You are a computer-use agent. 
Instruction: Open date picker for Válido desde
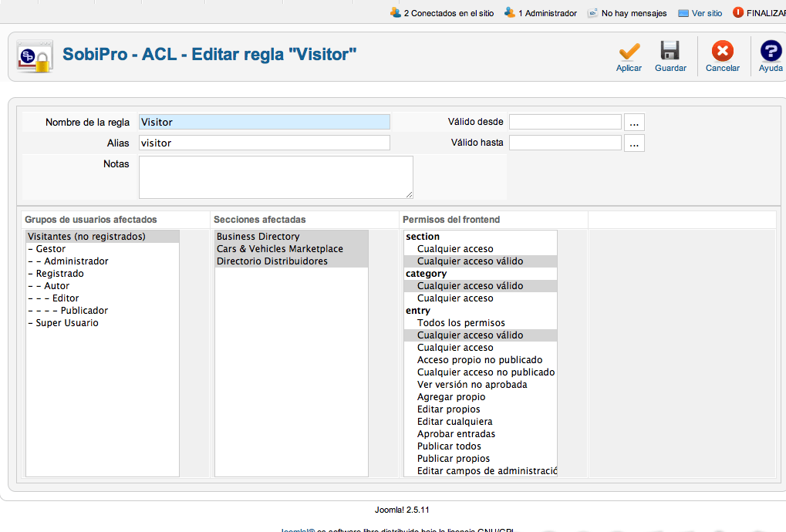[x=634, y=123]
